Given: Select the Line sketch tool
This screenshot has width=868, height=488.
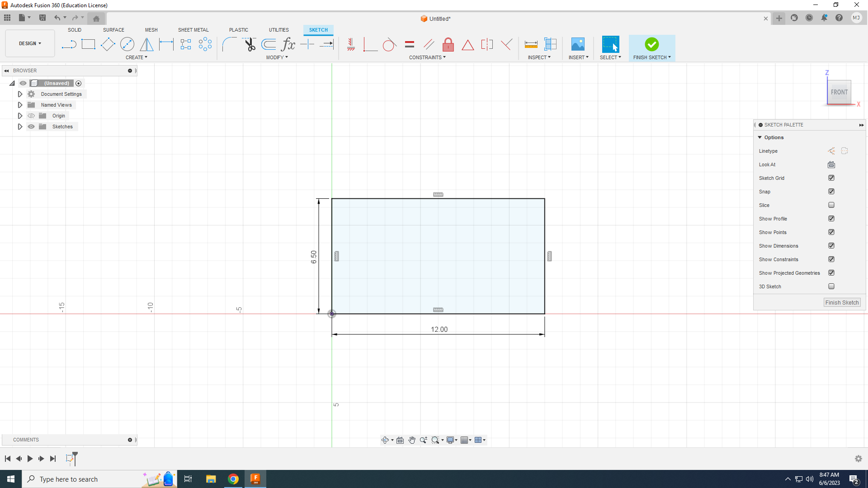Looking at the screenshot, I should [x=69, y=44].
